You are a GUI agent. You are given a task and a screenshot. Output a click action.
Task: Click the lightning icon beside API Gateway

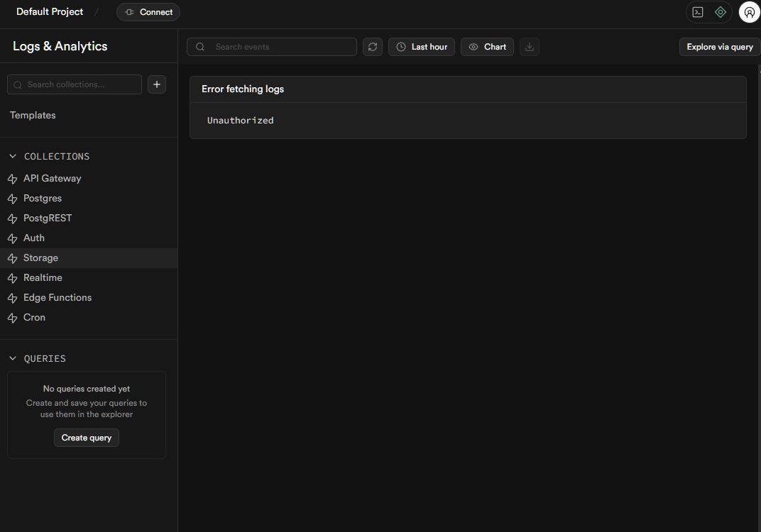click(x=13, y=179)
